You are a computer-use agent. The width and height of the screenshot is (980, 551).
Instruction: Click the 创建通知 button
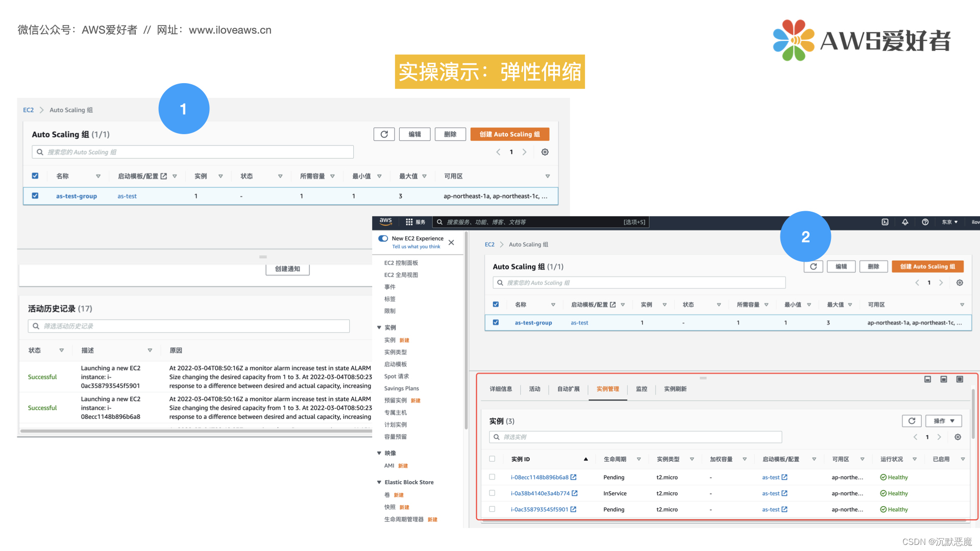point(287,269)
